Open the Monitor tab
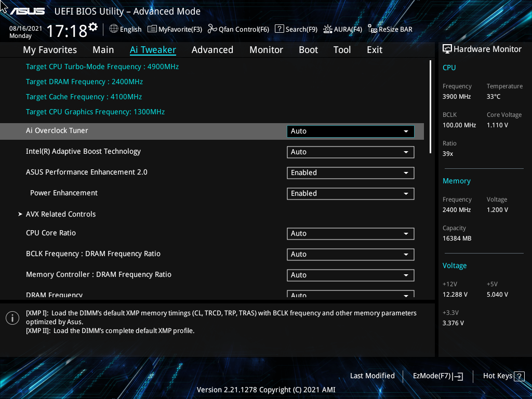 coord(267,50)
